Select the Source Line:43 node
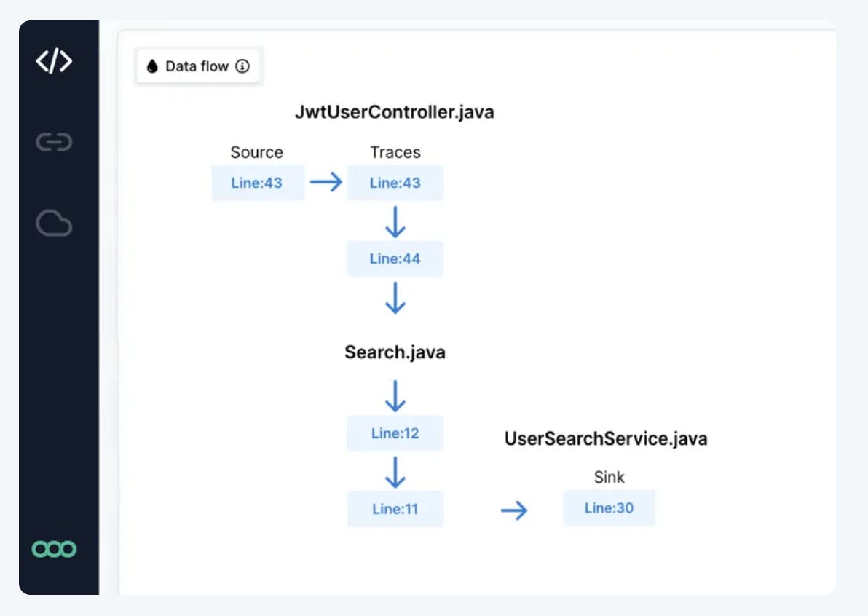 (x=257, y=183)
